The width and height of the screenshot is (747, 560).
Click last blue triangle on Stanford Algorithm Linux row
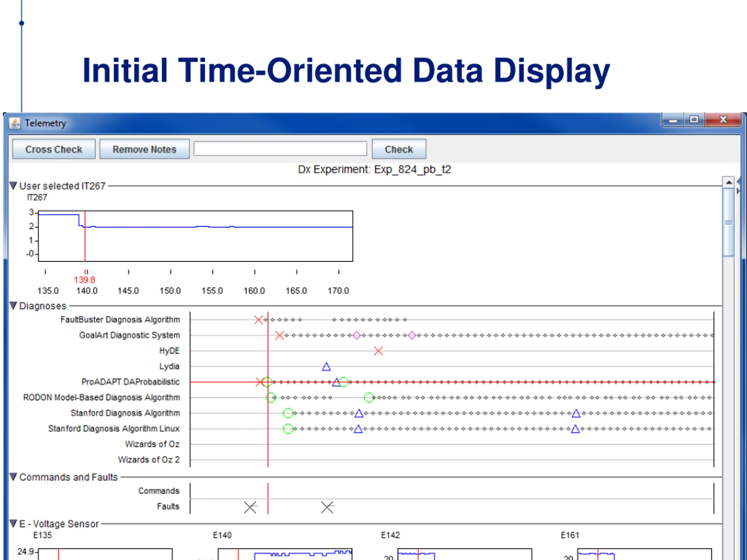click(x=575, y=429)
